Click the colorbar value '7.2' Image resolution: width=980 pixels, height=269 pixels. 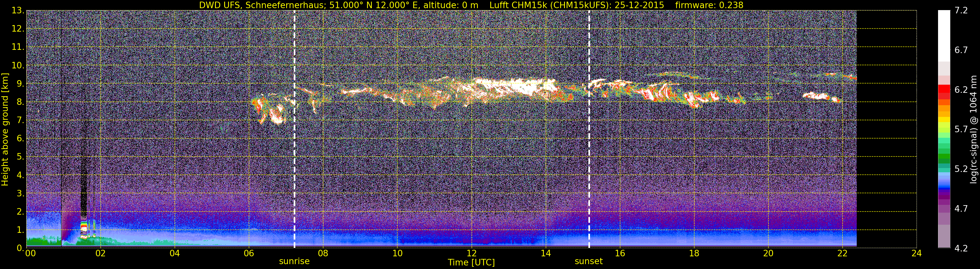[961, 10]
